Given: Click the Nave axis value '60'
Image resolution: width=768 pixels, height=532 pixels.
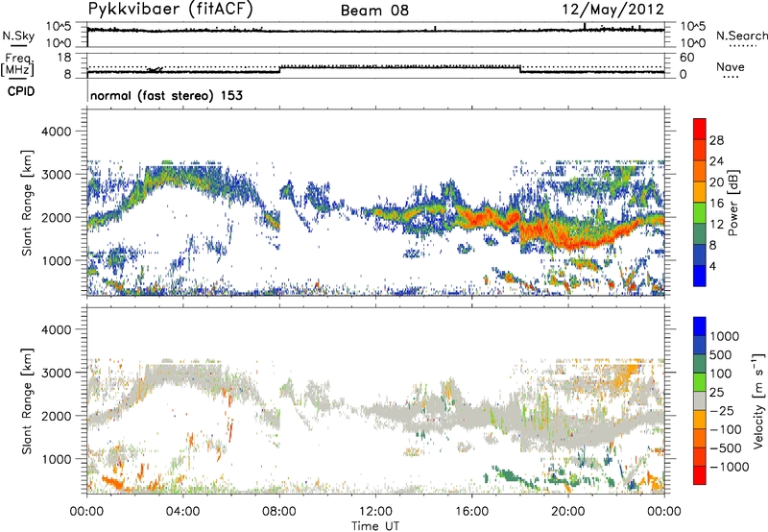Looking at the screenshot, I should (686, 58).
